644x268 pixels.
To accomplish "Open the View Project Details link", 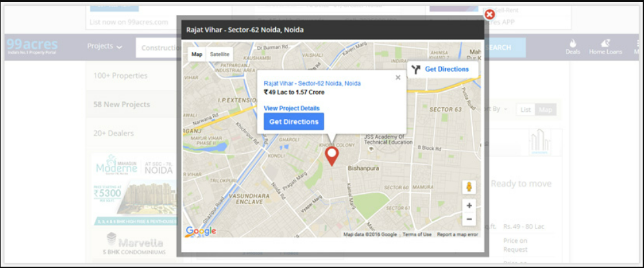I will click(291, 108).
